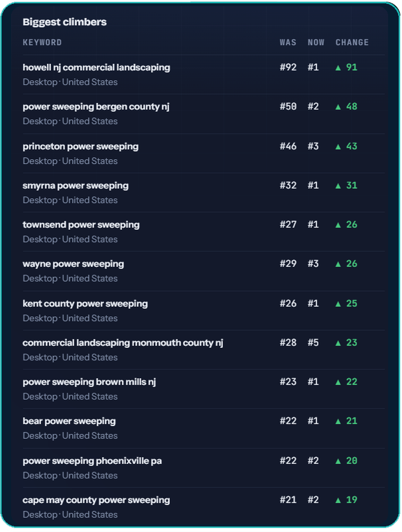Viewport: 402px width, 532px height.
Task: Click the green up arrow beside 20
Action: click(x=338, y=461)
